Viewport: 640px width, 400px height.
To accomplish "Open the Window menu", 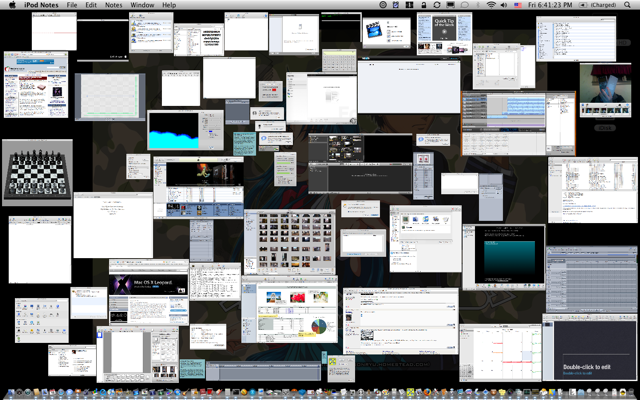I will point(142,5).
